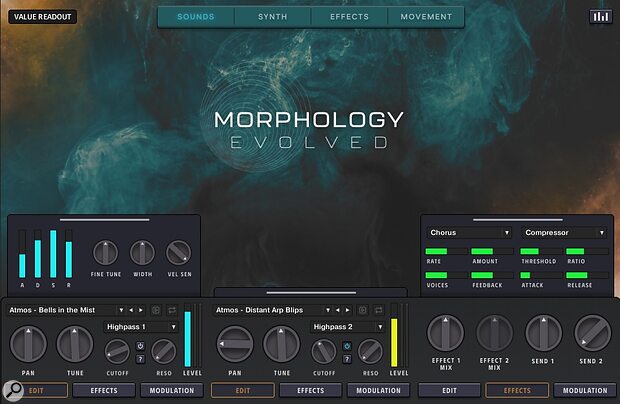Switch to the Movement tab

tap(426, 17)
